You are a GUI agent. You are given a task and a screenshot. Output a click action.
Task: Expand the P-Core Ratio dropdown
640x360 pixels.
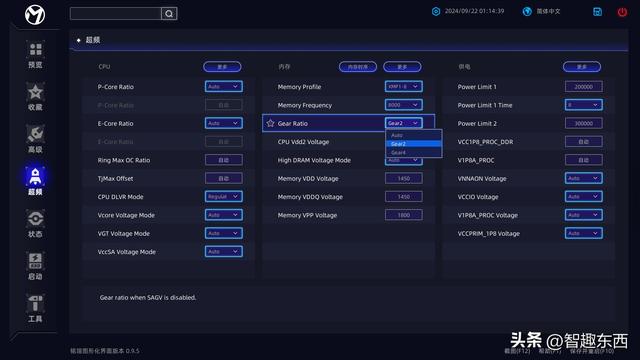[224, 87]
